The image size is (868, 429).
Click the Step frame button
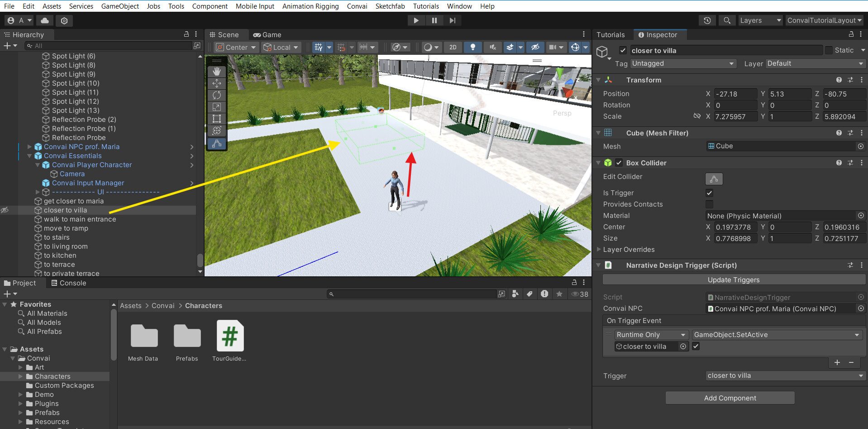click(453, 20)
